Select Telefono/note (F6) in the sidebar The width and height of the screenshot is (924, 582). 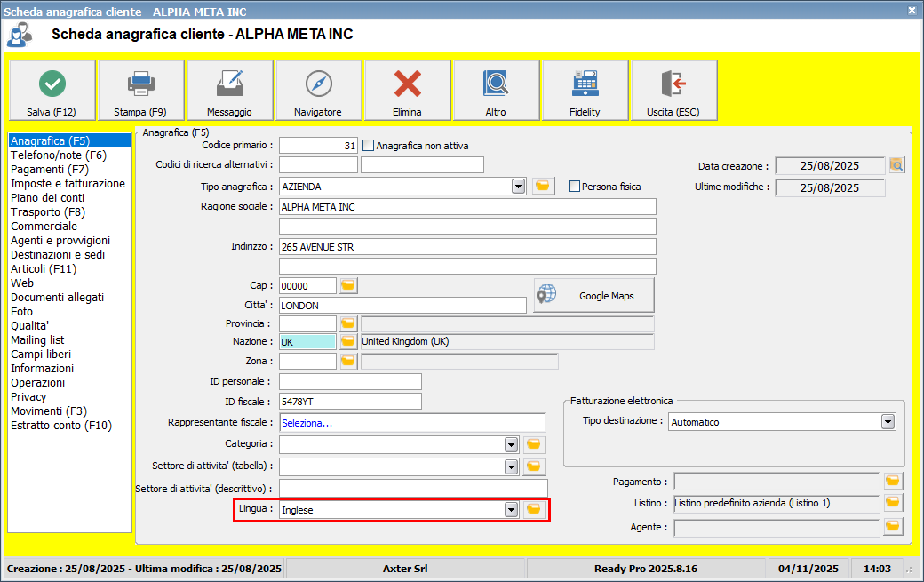point(59,155)
